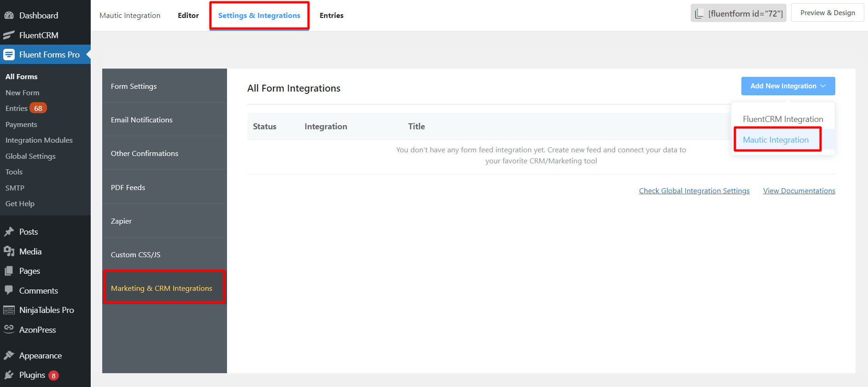Click the Comments bubble icon
868x387 pixels.
pyautogui.click(x=9, y=290)
